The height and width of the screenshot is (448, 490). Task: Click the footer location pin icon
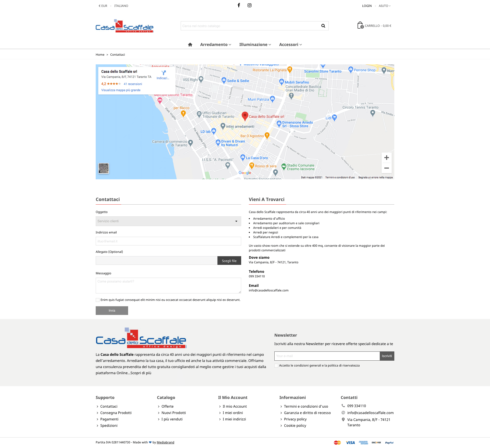343,419
